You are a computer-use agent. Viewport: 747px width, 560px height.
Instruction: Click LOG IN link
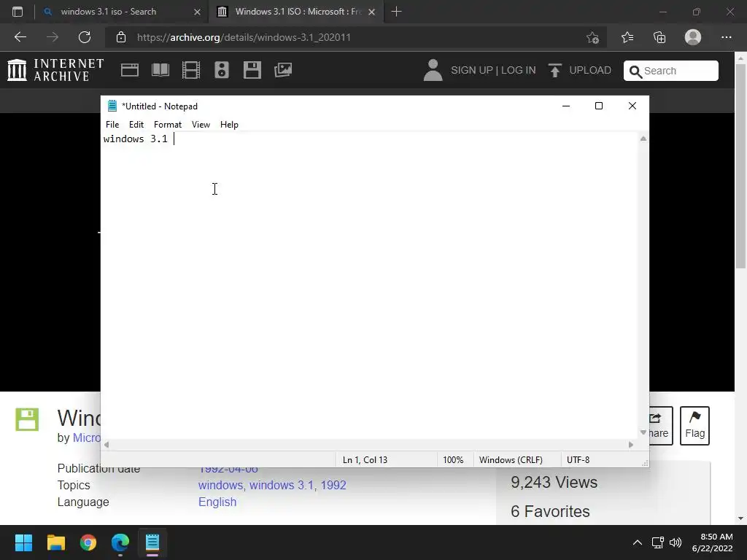pyautogui.click(x=519, y=70)
